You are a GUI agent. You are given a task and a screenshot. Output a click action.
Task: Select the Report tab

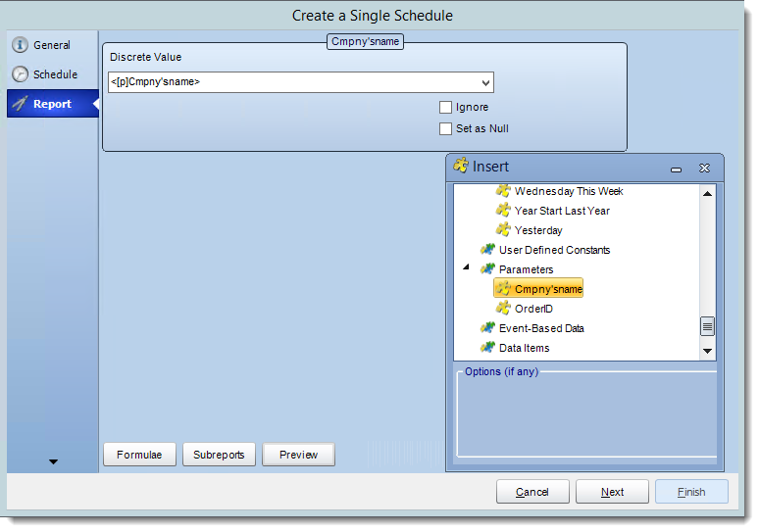52,104
